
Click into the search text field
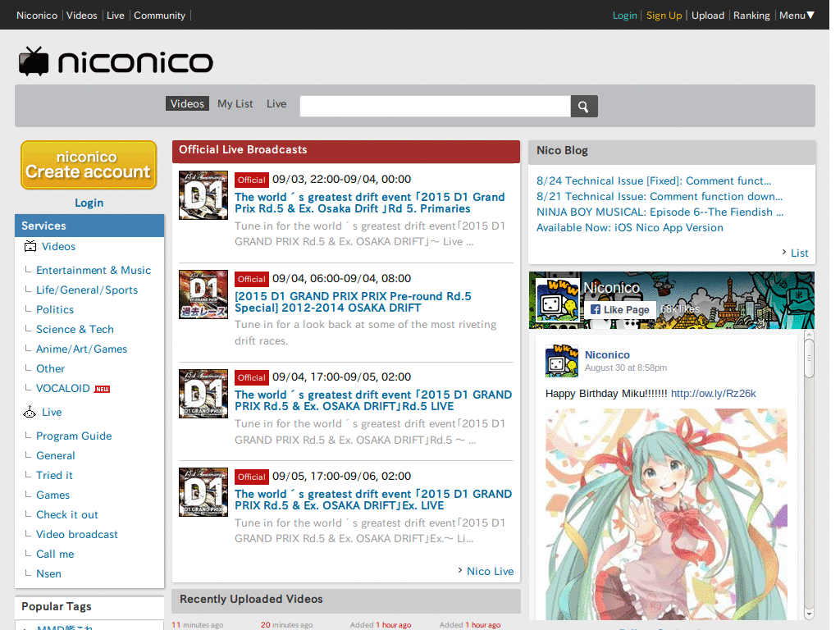tap(435, 106)
